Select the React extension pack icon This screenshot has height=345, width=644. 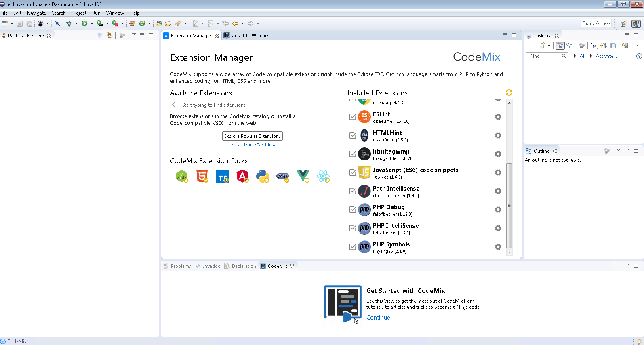pos(323,176)
